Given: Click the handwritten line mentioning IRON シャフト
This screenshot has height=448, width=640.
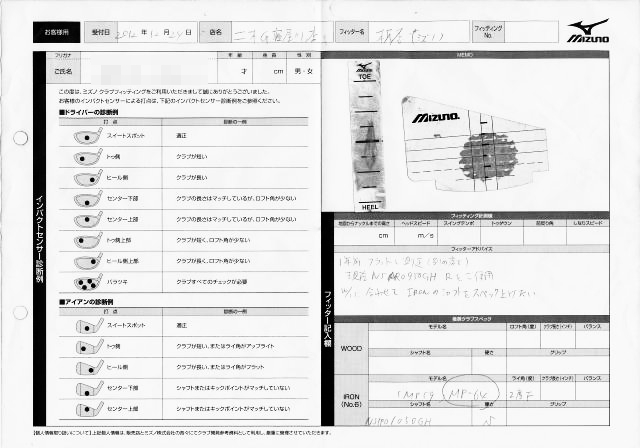Looking at the screenshot, I should tap(437, 292).
